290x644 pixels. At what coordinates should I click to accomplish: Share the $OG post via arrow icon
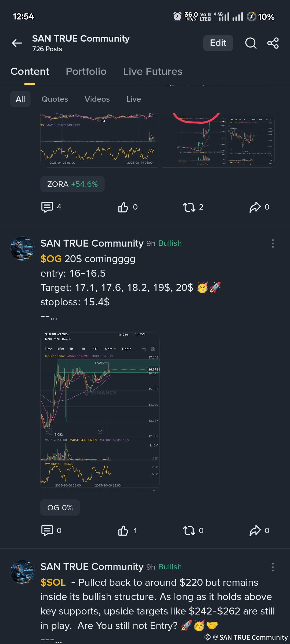[255, 530]
